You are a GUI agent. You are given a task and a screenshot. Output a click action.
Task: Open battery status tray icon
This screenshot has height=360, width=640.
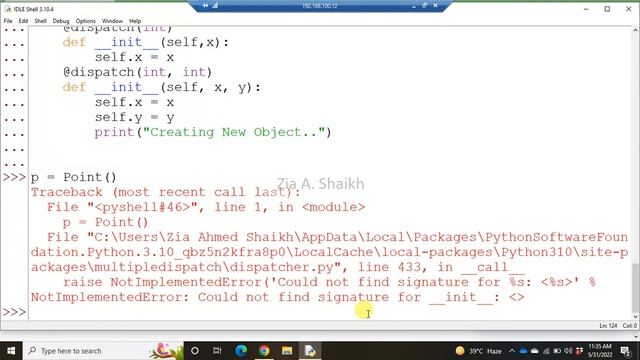557,351
